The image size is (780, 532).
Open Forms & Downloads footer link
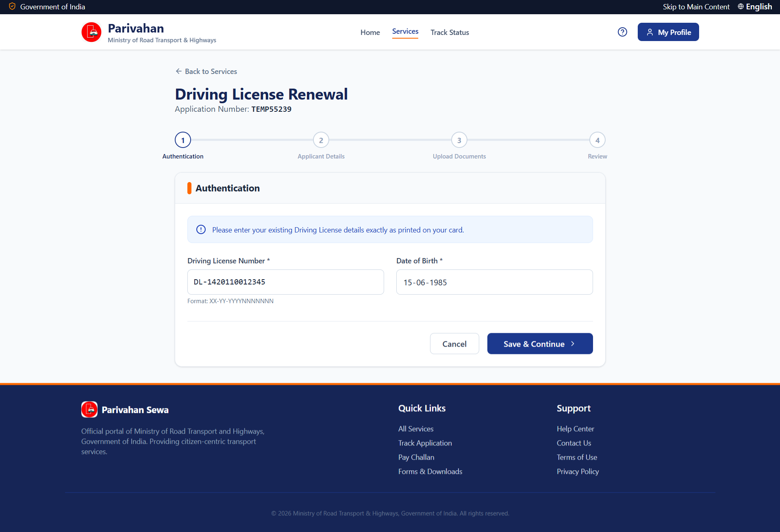point(430,471)
